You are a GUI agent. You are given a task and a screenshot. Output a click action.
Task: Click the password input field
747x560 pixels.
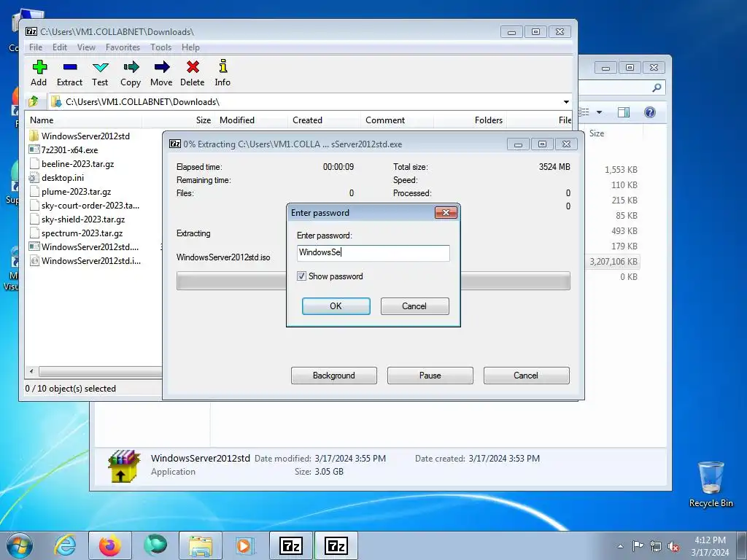point(373,253)
